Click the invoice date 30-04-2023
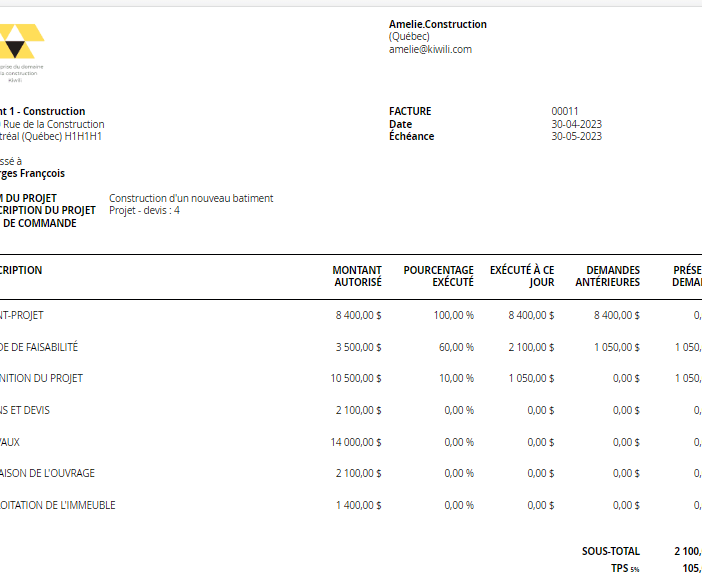Screen dimensions: 702x580 point(576,124)
